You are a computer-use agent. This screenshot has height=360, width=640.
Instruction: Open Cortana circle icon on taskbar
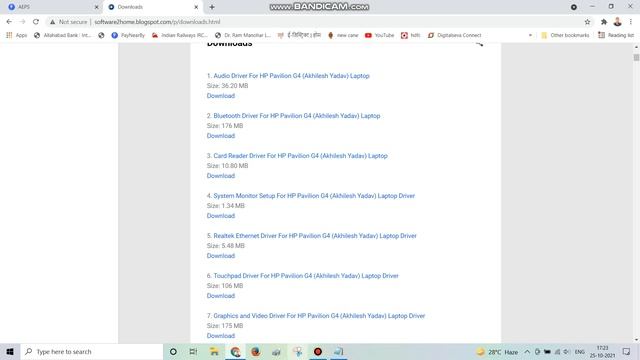click(x=173, y=351)
